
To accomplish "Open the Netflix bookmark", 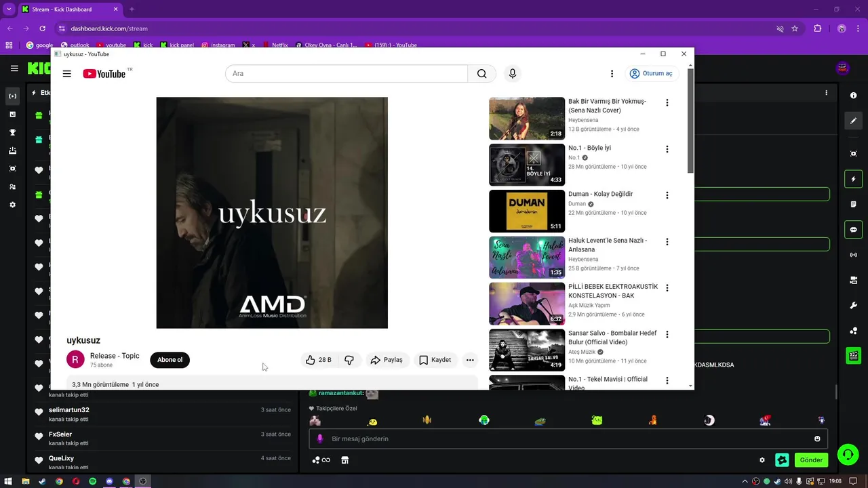I will pos(275,45).
